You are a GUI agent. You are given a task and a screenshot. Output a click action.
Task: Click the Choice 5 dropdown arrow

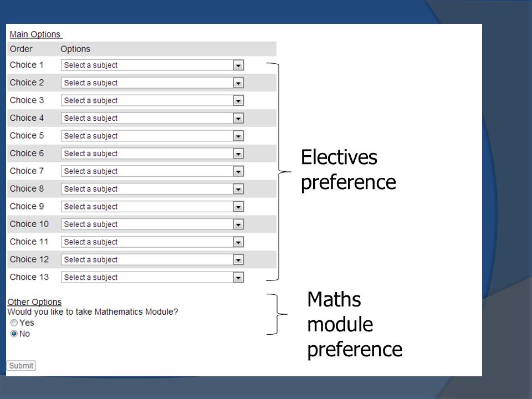[x=238, y=136]
